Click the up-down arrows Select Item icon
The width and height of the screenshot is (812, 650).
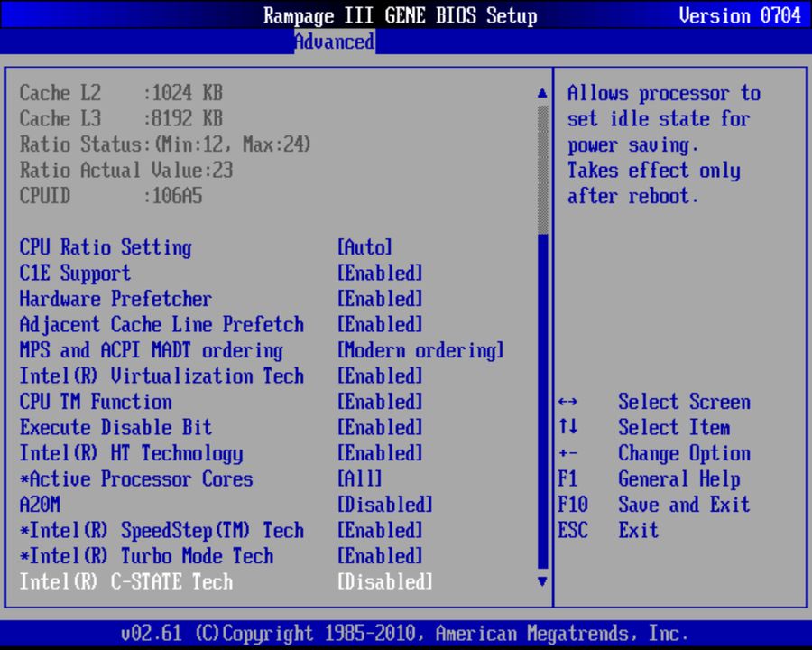tap(568, 428)
